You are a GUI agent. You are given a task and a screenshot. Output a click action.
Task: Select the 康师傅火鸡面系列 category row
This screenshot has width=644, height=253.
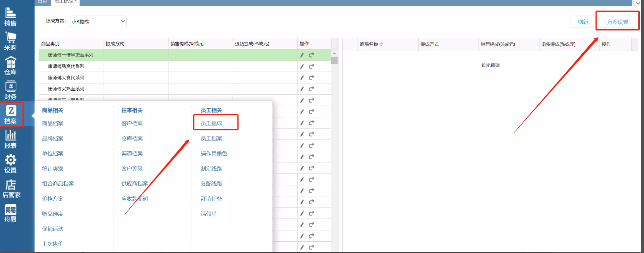pyautogui.click(x=66, y=89)
